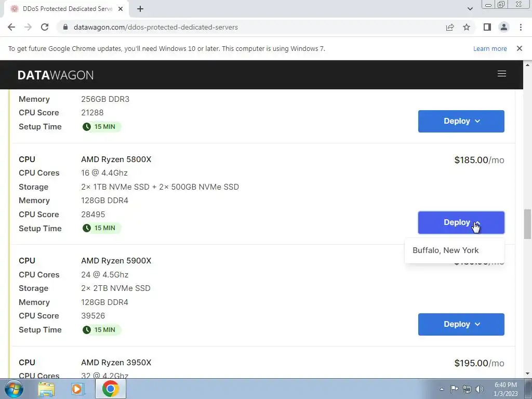Select the DDoS Protected Dedicated Servers tab
Viewport: 532px width, 399px height.
click(x=67, y=9)
